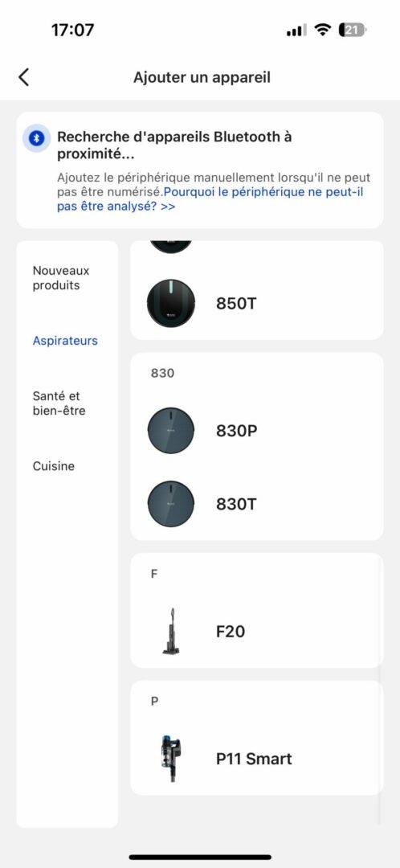Tap the back arrow icon
The image size is (400, 868).
(x=23, y=77)
